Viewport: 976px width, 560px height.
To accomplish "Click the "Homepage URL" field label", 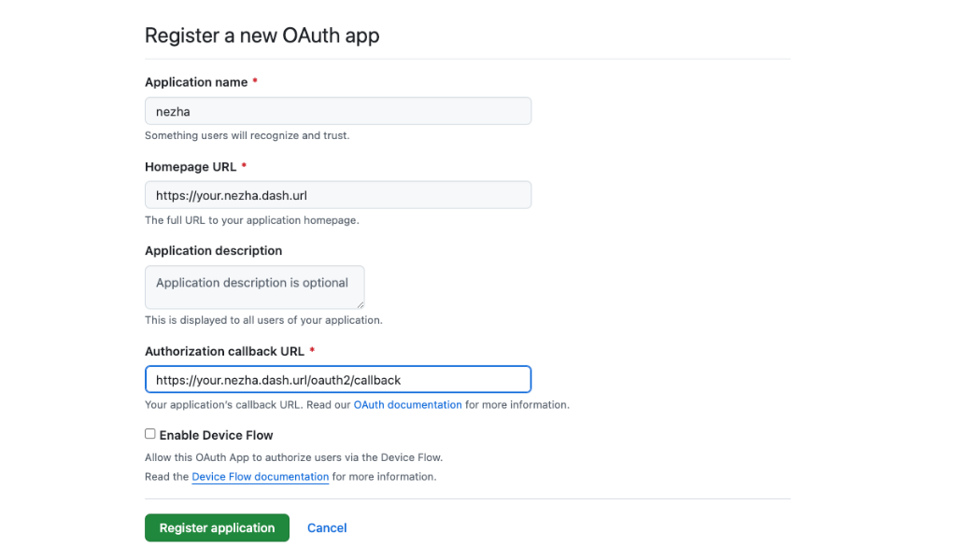I will tap(191, 166).
